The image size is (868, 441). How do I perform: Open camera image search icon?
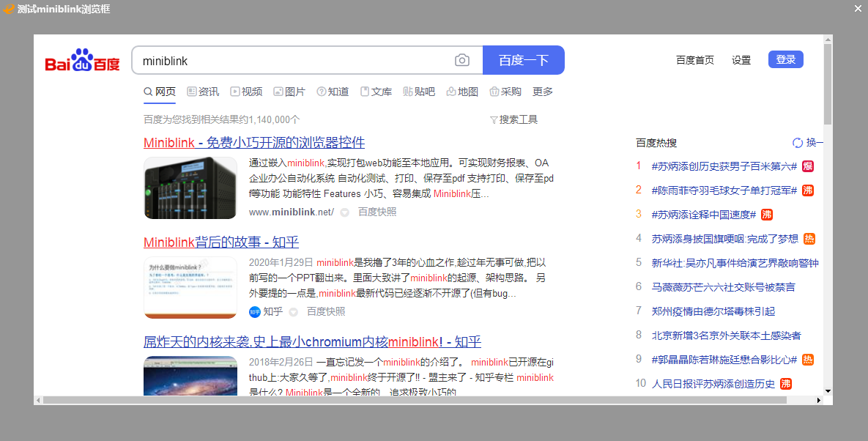pyautogui.click(x=461, y=60)
